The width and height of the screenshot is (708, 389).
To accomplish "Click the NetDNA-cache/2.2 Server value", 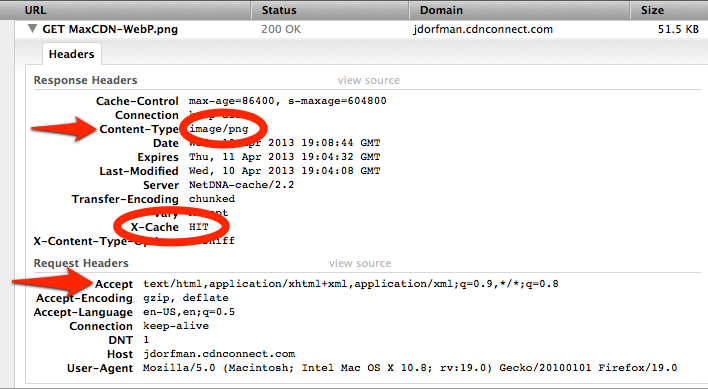I will (242, 185).
